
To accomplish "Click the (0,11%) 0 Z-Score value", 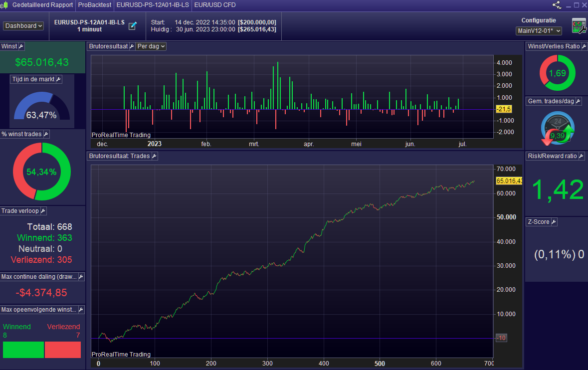I will [x=559, y=254].
